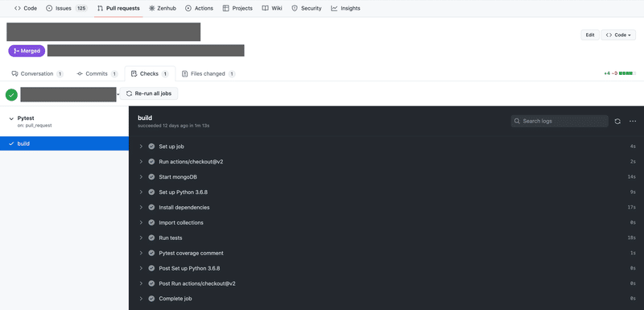Click the purple Merged status badge
The height and width of the screenshot is (310, 644).
click(x=27, y=51)
